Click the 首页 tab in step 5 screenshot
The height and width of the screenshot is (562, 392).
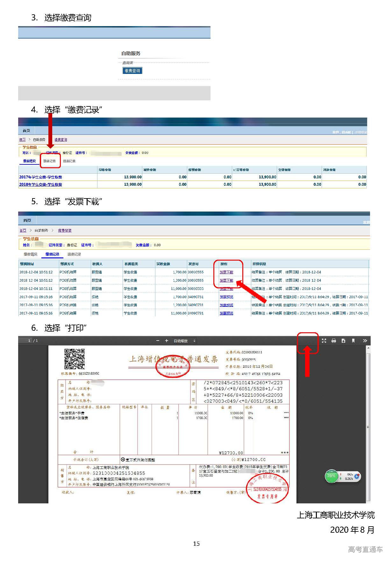pos(27,220)
